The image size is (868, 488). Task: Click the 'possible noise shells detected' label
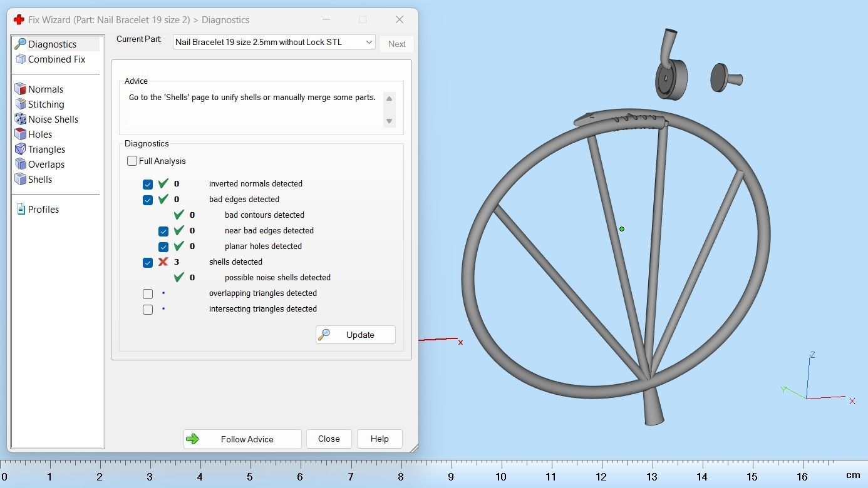point(277,277)
